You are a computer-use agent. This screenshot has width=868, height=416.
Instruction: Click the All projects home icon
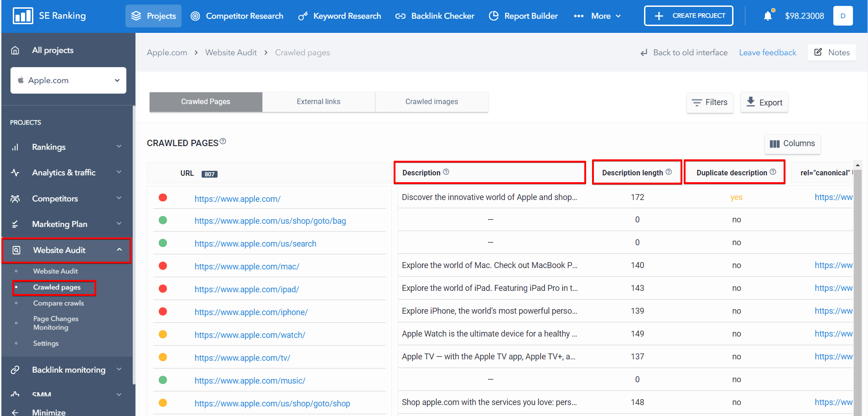click(x=15, y=50)
